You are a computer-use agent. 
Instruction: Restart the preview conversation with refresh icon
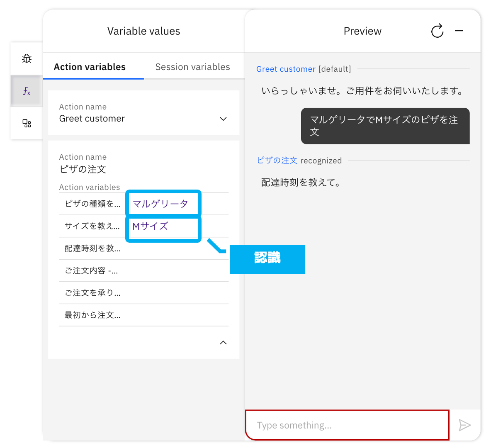click(x=437, y=31)
